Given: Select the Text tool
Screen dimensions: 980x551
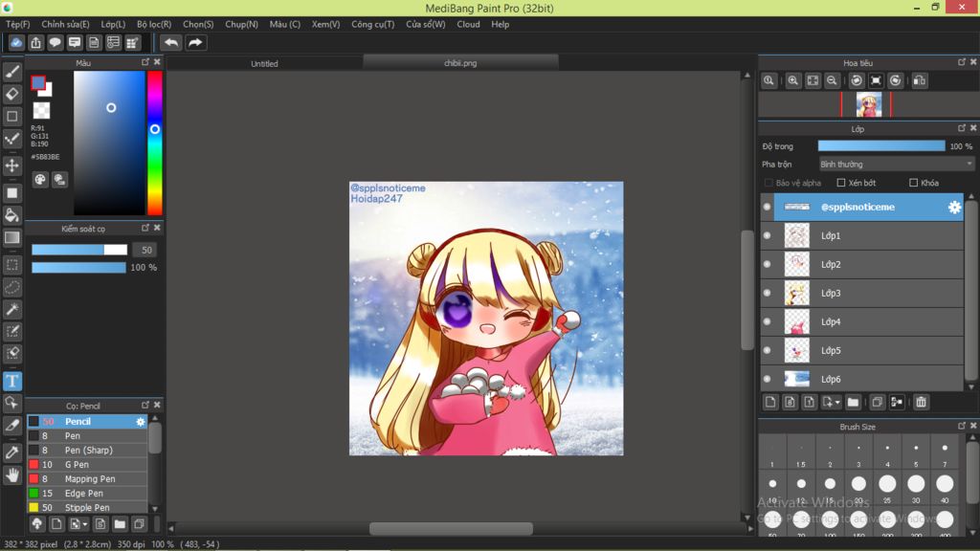Looking at the screenshot, I should click(x=11, y=381).
